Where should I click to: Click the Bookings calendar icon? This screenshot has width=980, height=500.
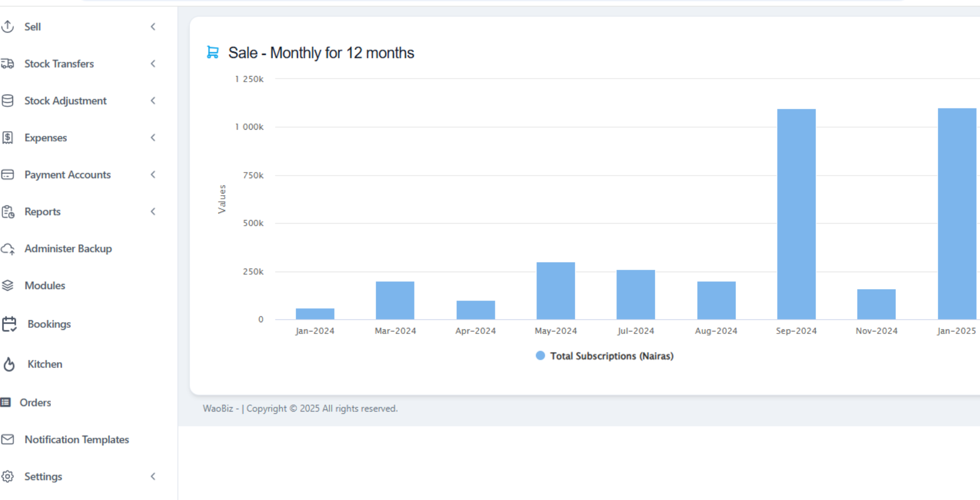pos(9,324)
